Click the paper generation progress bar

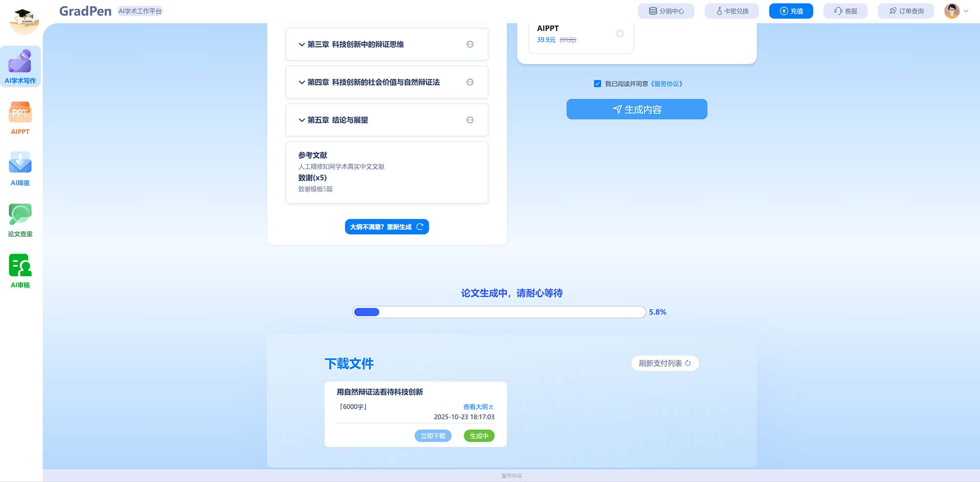pyautogui.click(x=499, y=312)
